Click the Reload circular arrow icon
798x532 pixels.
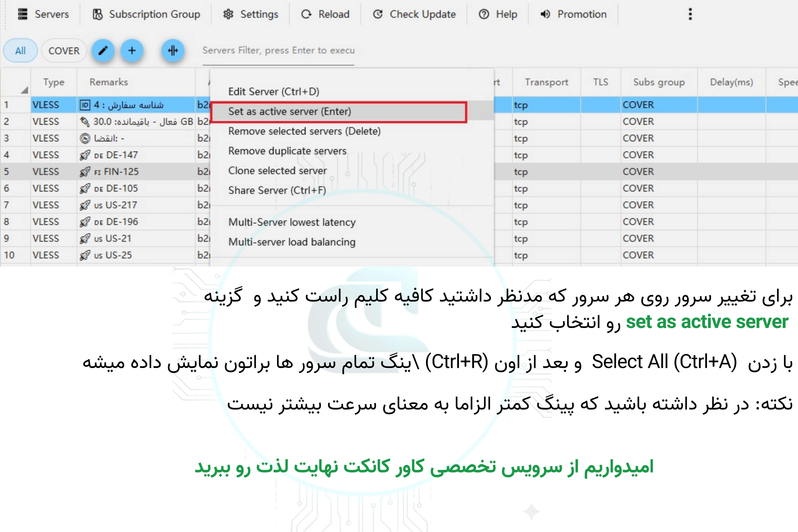[306, 14]
